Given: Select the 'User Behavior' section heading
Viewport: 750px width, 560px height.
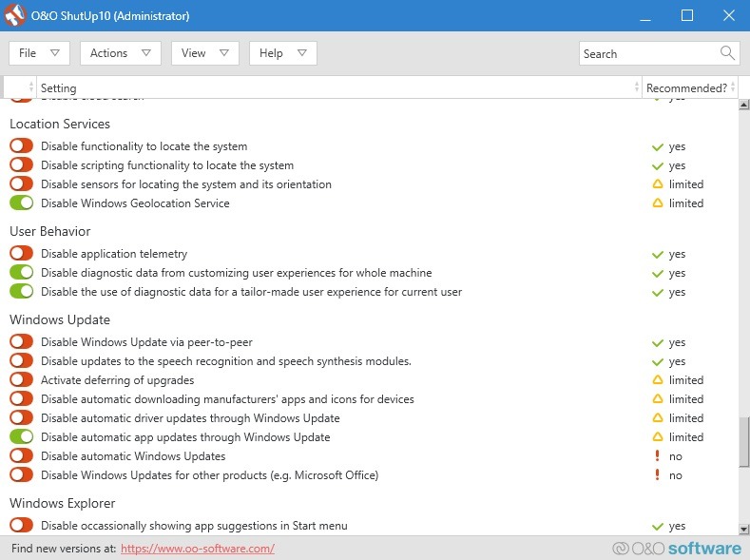Looking at the screenshot, I should click(50, 231).
